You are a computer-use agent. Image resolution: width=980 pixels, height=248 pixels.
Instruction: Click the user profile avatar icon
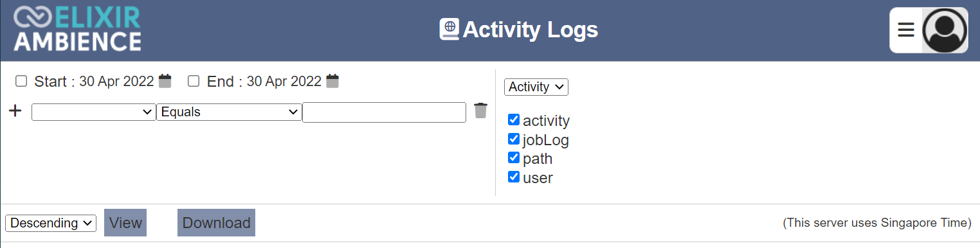[945, 30]
